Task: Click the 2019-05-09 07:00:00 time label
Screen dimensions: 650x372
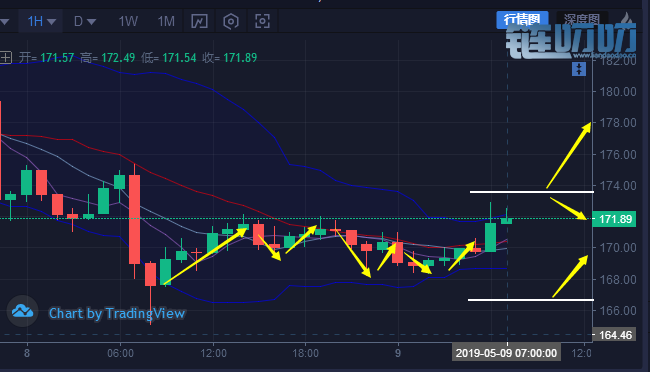Action: (x=506, y=353)
